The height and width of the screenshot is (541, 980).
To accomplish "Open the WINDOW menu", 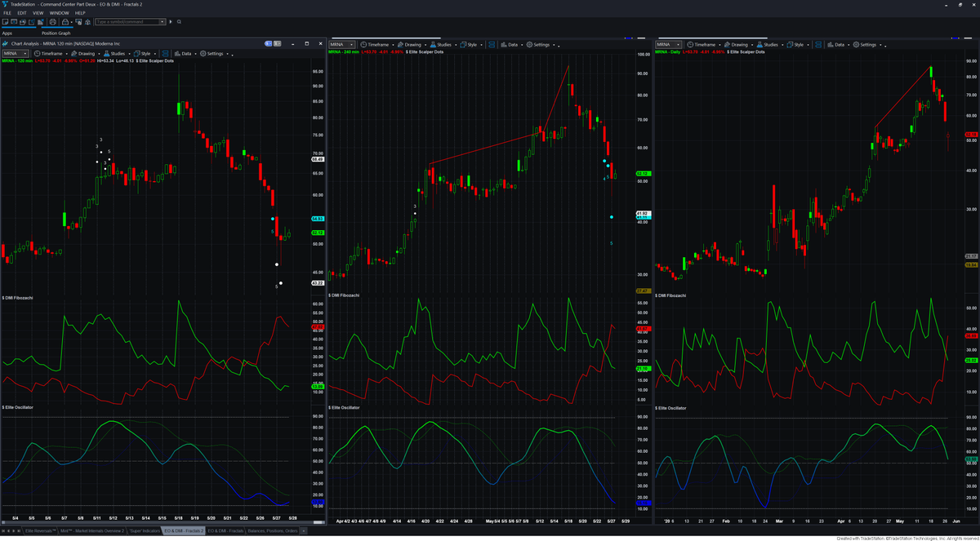I will tap(59, 13).
